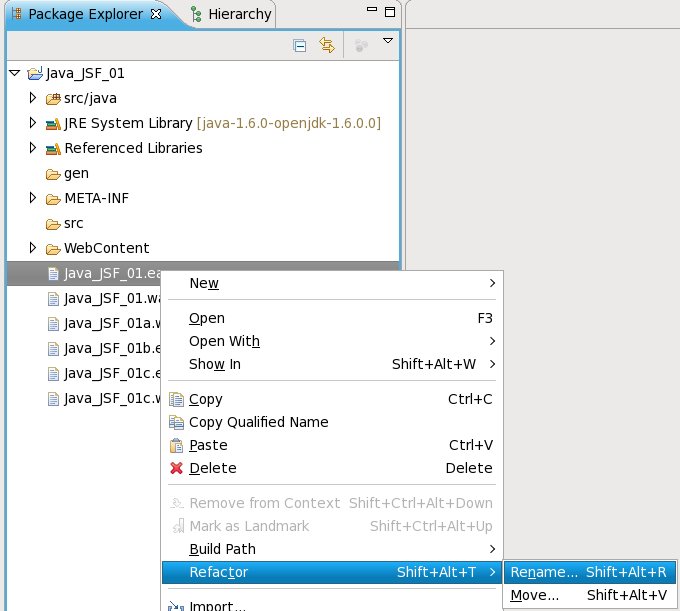Choose Copy Qualified Name from menu
This screenshot has height=611, width=680.
(258, 422)
